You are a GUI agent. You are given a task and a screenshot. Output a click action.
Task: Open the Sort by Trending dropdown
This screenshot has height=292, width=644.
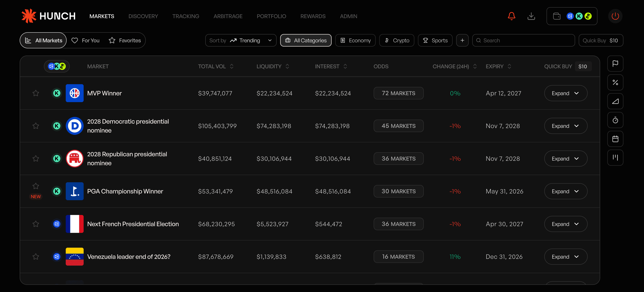tap(241, 40)
